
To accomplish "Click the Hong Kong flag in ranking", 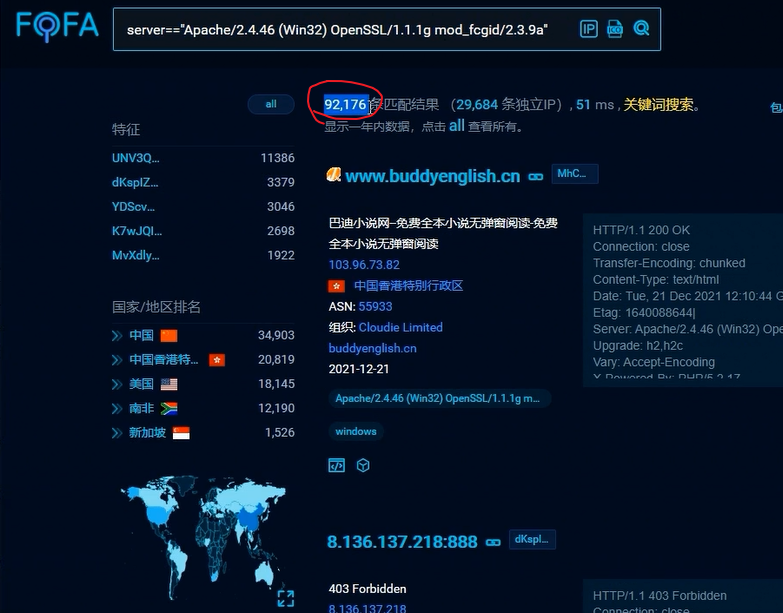I will pos(217,360).
